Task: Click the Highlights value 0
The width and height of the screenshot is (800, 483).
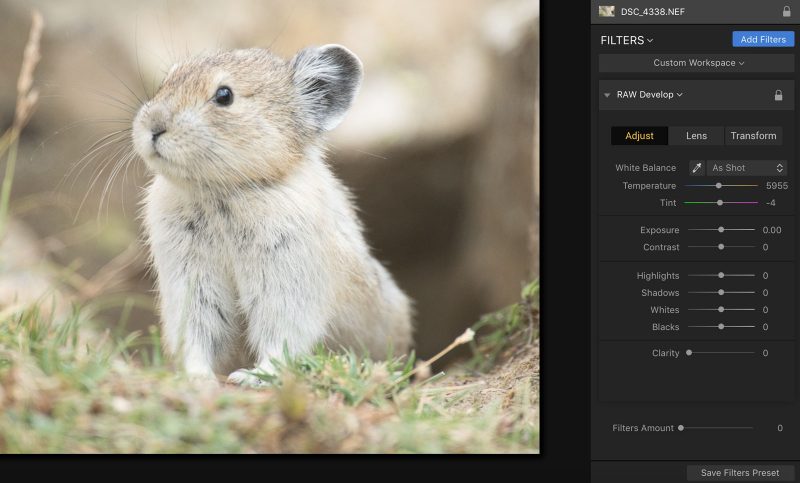Action: click(765, 275)
